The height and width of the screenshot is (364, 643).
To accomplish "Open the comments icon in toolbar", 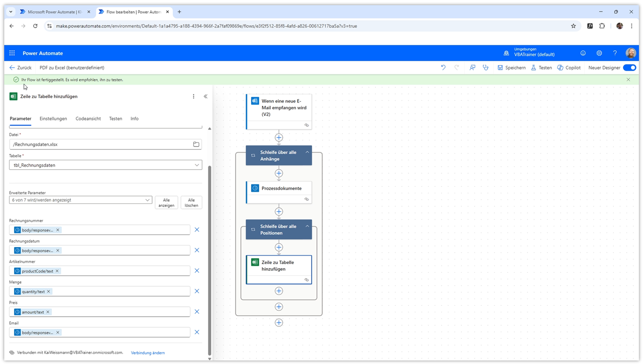I will 472,67.
